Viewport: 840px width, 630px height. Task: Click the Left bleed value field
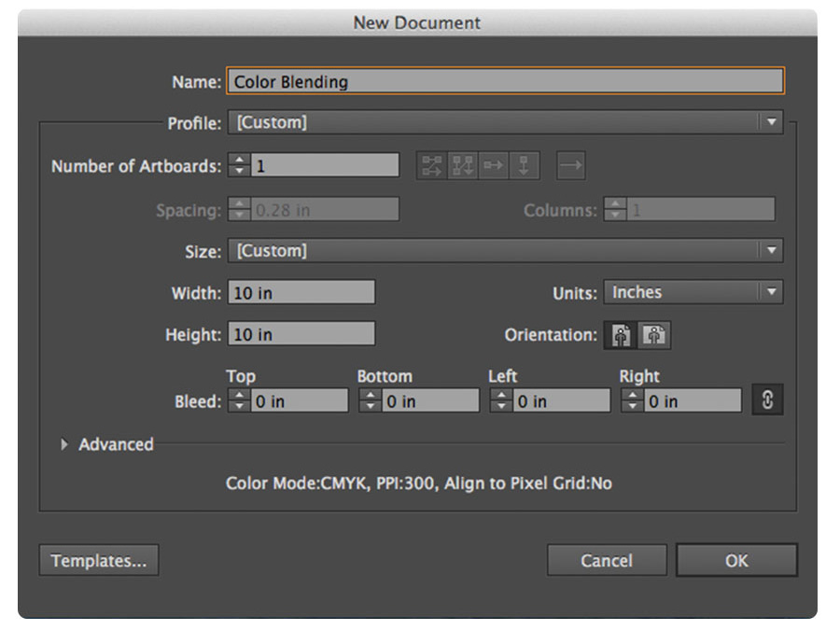(x=562, y=400)
